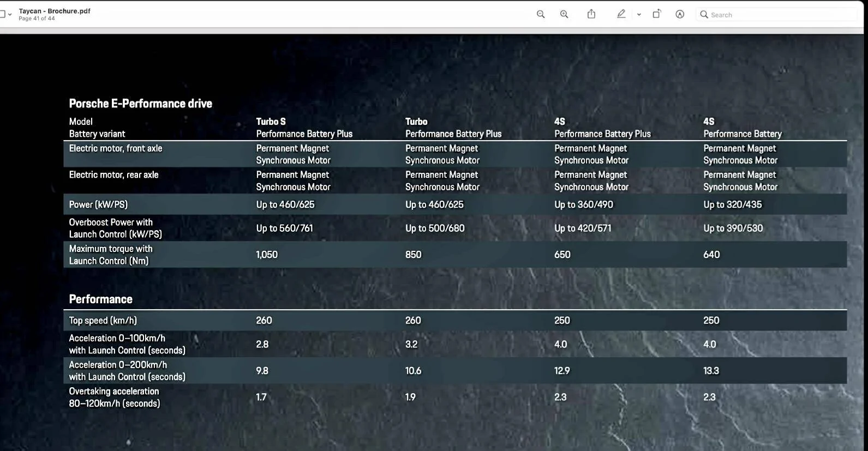Screen dimensions: 868x451
Task: Click the Page 41 of 44 label
Action: coord(37,19)
